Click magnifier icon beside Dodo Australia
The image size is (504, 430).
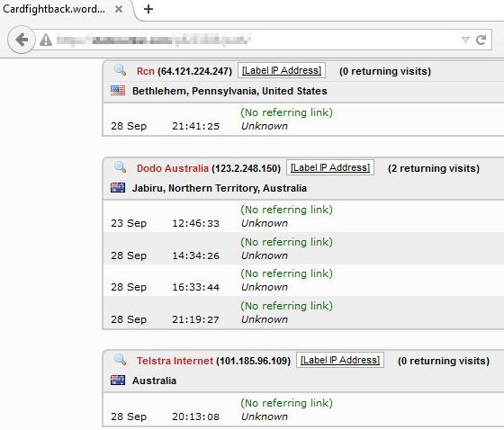click(x=121, y=166)
